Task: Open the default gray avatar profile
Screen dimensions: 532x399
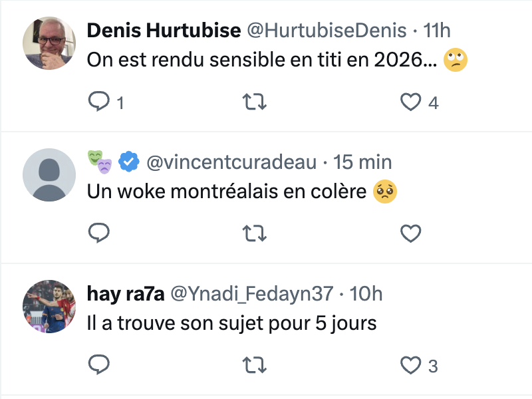Action: [49, 174]
